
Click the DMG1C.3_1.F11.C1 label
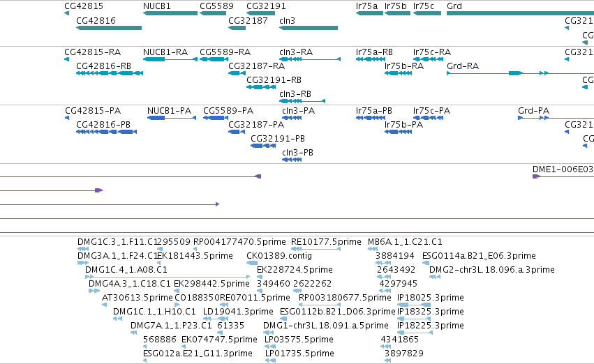coord(117,242)
